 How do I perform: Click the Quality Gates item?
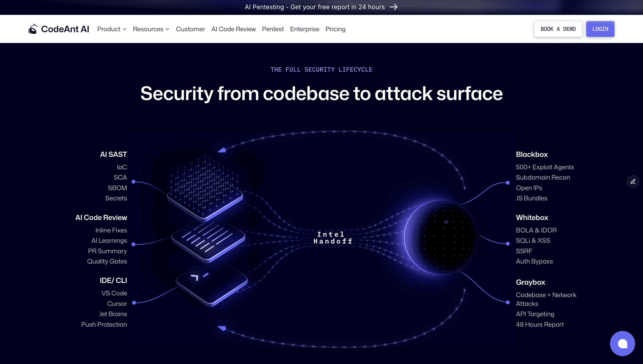coord(107,261)
